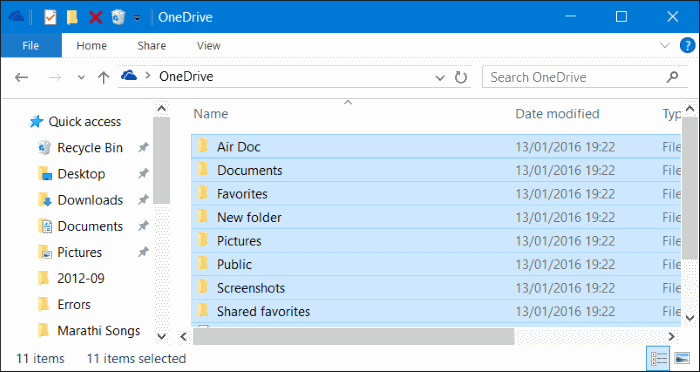Click horizontal scrollbar left arrow
Screen dimensions: 700x372
coord(183,336)
